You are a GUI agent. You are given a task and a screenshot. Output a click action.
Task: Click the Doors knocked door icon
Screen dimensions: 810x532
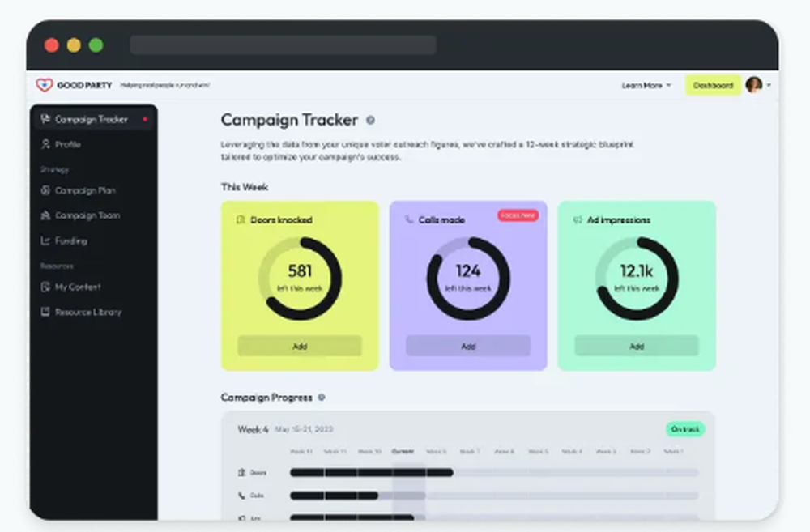[x=241, y=220]
